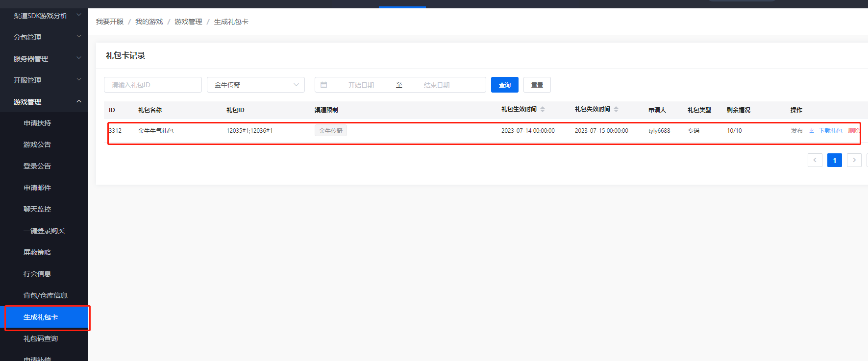868x361 pixels.
Task: Go to 游戏管理 breadcrumb
Action: pos(188,22)
